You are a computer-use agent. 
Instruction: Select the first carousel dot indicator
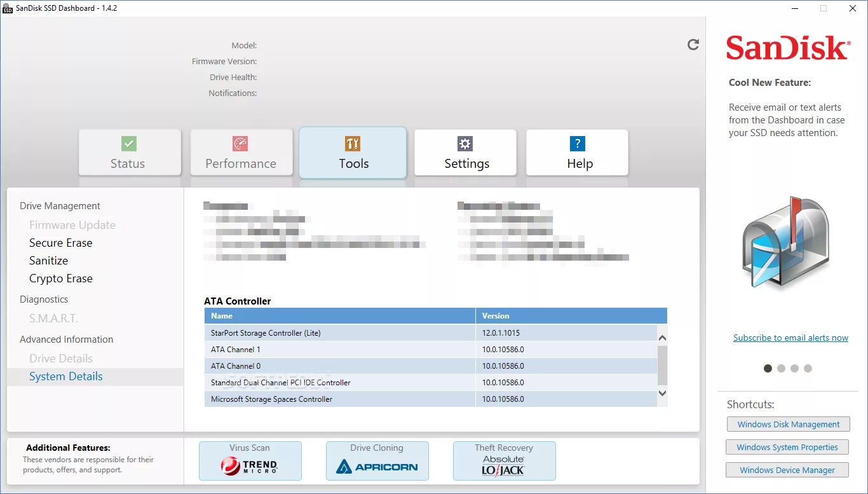pos(768,368)
